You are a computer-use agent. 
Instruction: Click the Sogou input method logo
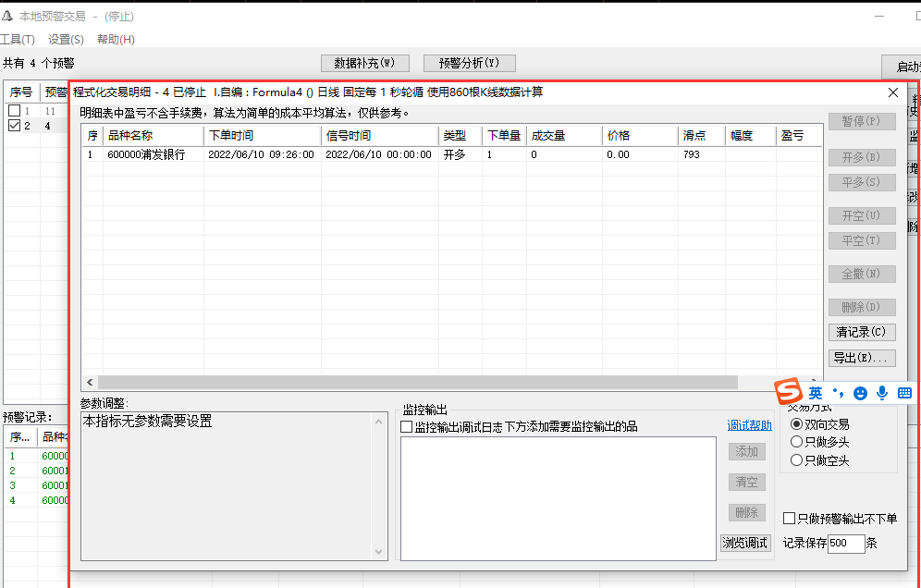click(x=788, y=392)
